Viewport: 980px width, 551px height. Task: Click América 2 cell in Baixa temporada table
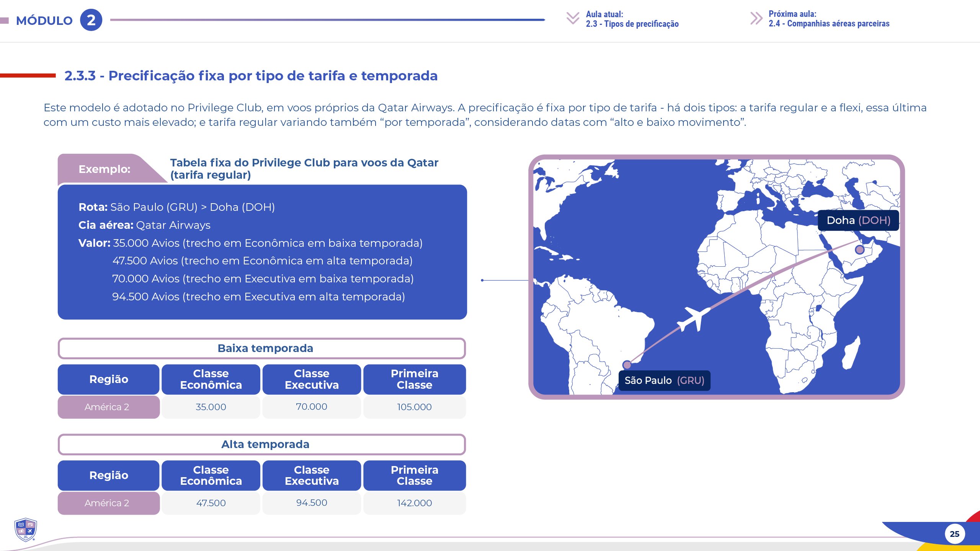coord(109,407)
